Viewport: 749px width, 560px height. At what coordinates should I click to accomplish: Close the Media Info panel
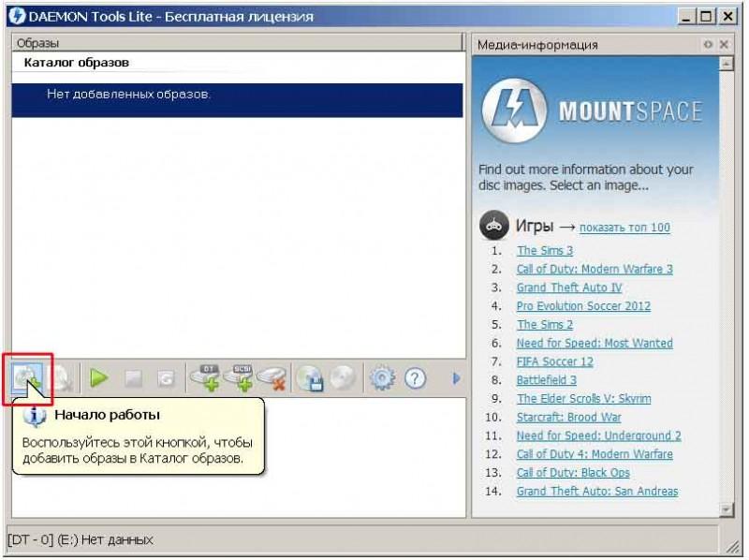point(724,44)
